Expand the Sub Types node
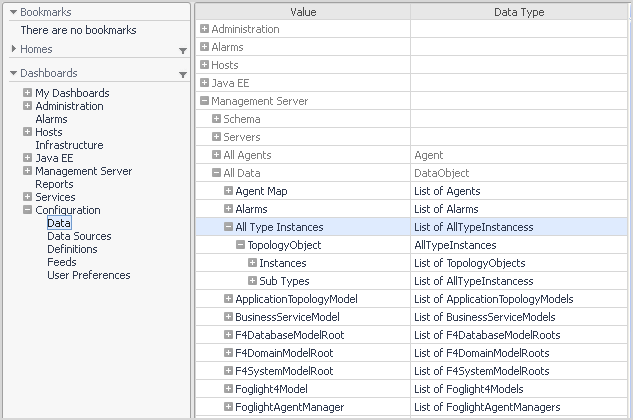633x420 pixels. tap(252, 281)
